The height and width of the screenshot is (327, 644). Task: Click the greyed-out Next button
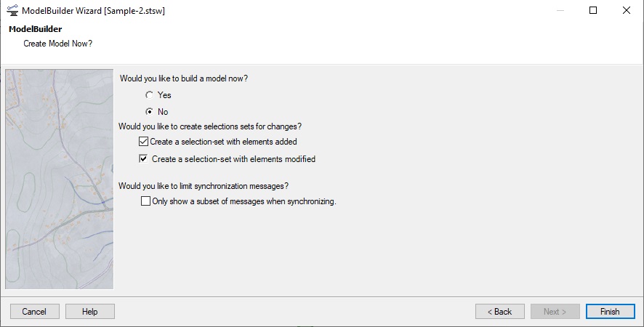point(555,312)
